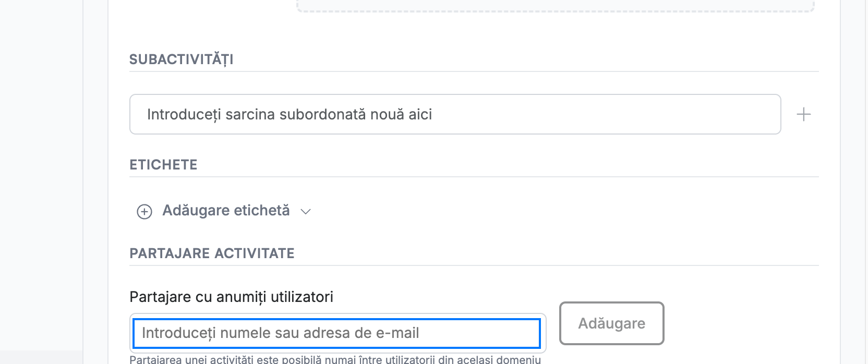Click the domain sharing helper text below field
The height and width of the screenshot is (364, 868).
click(x=335, y=359)
